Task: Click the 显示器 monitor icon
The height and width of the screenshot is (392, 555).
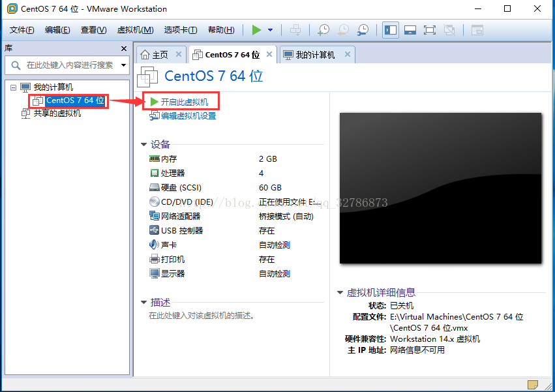Action: (x=155, y=273)
